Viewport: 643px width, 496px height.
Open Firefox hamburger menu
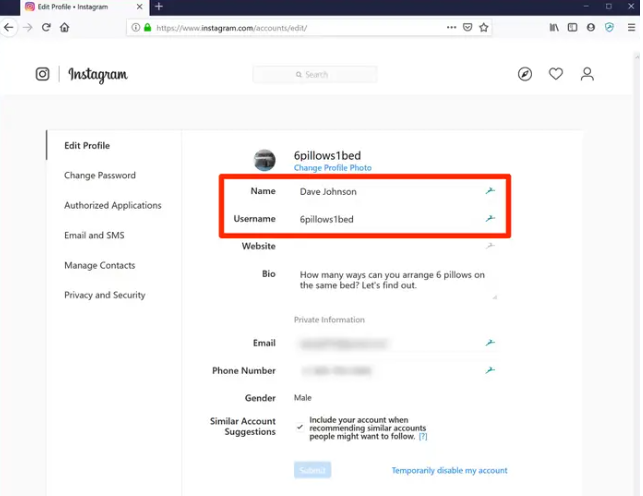(631, 27)
